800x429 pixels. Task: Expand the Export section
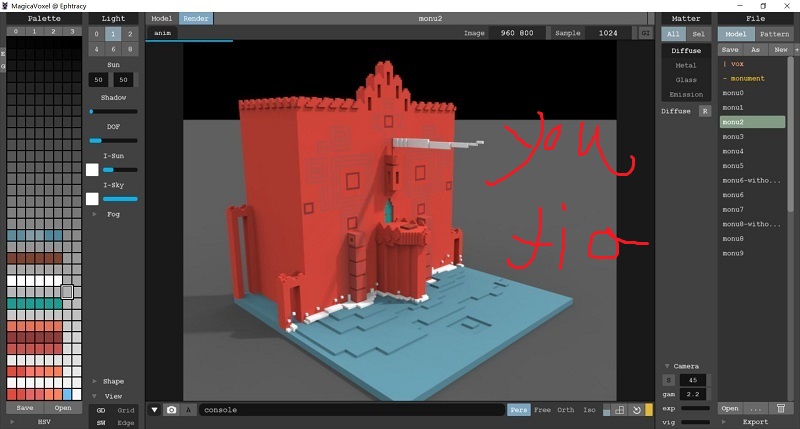756,422
